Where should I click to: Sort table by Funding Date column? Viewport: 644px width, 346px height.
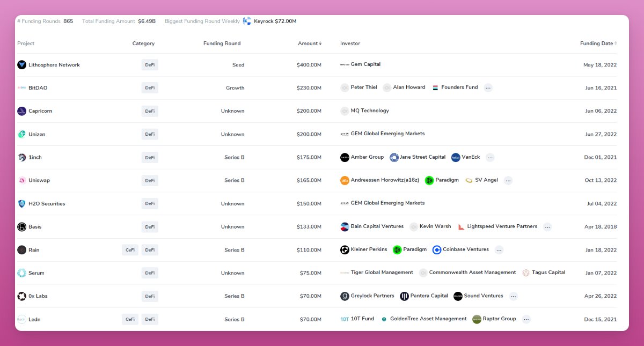click(x=598, y=43)
